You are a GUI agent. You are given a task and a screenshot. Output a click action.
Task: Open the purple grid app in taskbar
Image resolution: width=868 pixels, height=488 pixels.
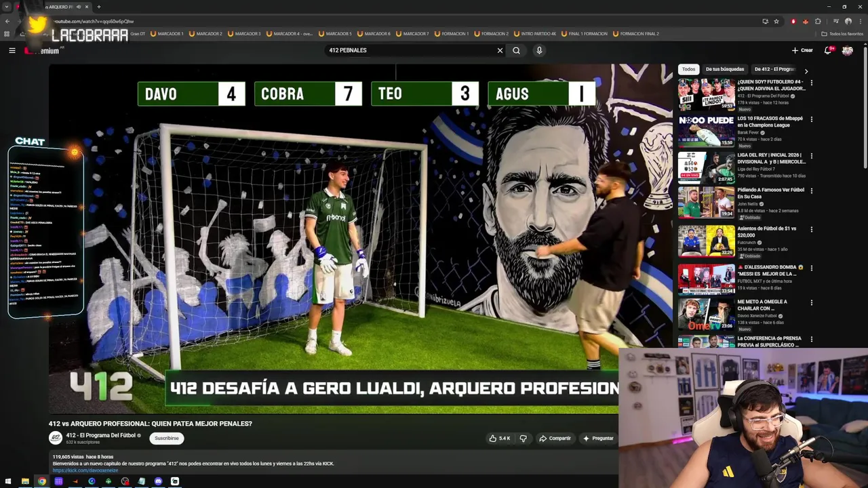[x=58, y=481]
